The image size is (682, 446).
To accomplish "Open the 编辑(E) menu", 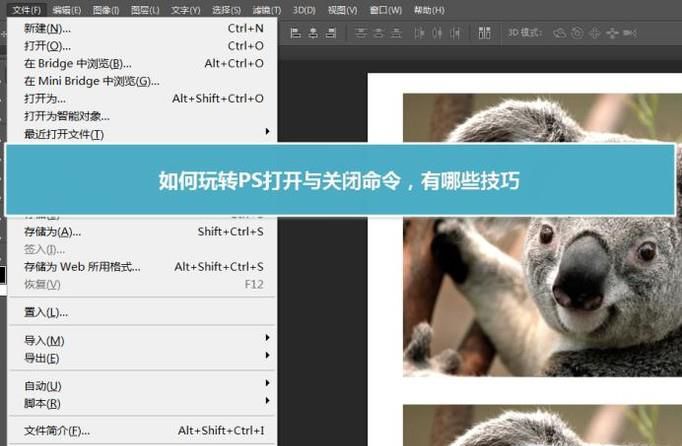I will tap(67, 10).
